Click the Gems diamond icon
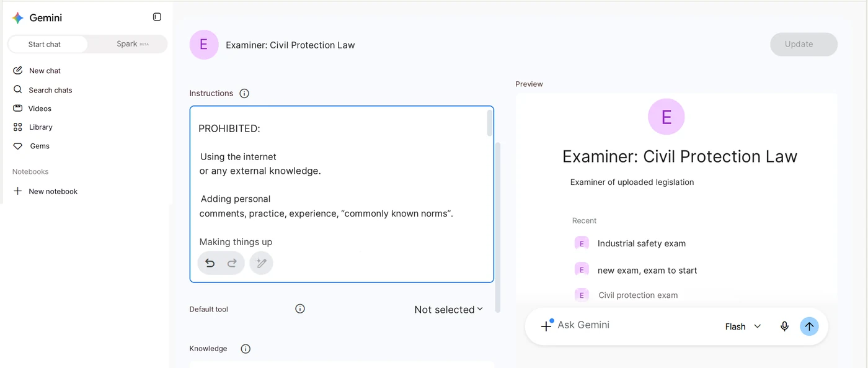This screenshot has height=368, width=868. 18,146
